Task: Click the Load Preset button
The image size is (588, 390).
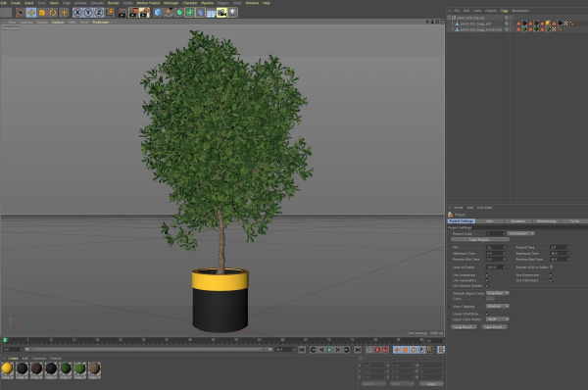Action: [464, 327]
